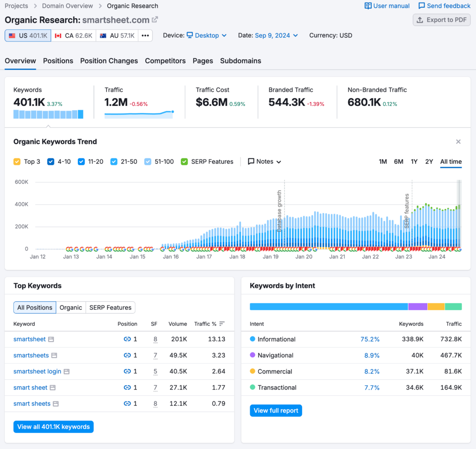
Task: Open the Device Desktop dropdown
Action: point(207,35)
